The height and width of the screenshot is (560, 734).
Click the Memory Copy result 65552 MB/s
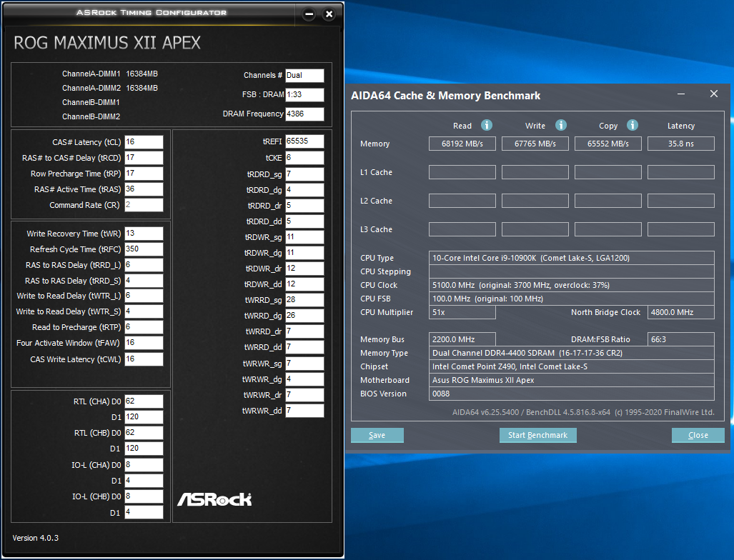point(608,144)
